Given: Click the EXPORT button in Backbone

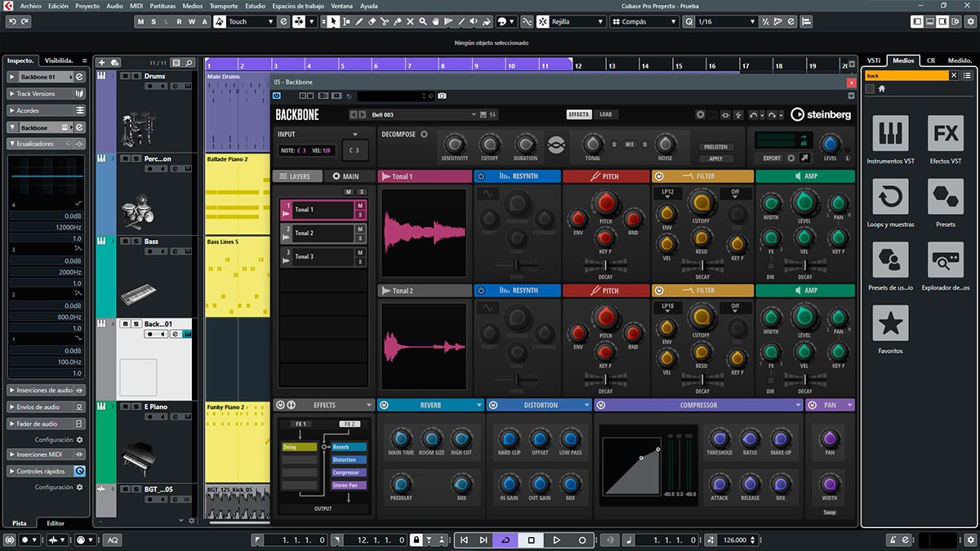Looking at the screenshot, I should point(772,158).
